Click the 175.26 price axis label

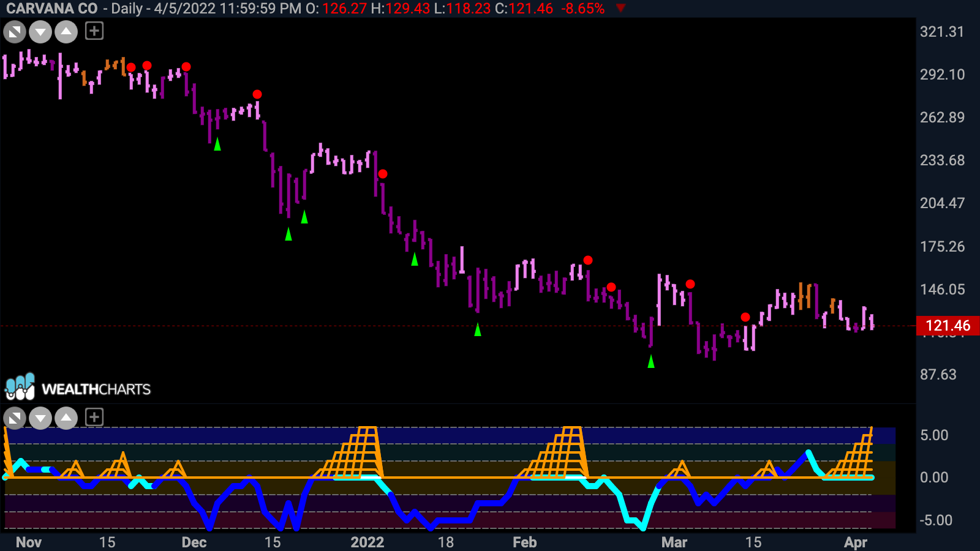(x=942, y=247)
